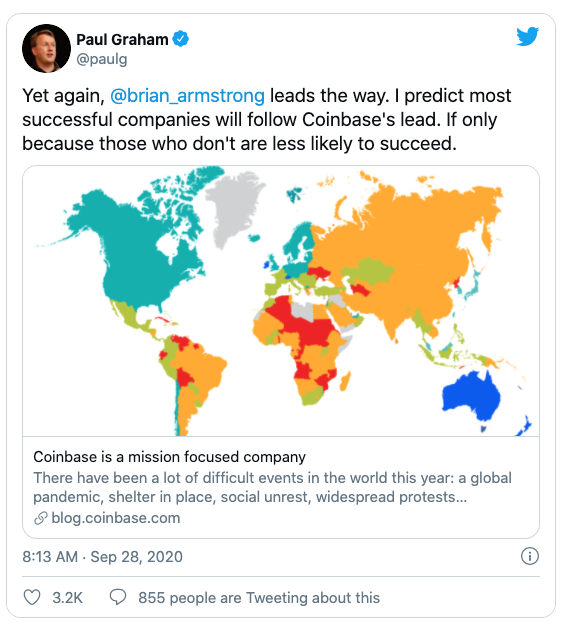Image resolution: width=565 pixels, height=628 pixels.
Task: Click the 8:13 AM · Sep 28, 2020 timestamp
Action: (x=103, y=557)
